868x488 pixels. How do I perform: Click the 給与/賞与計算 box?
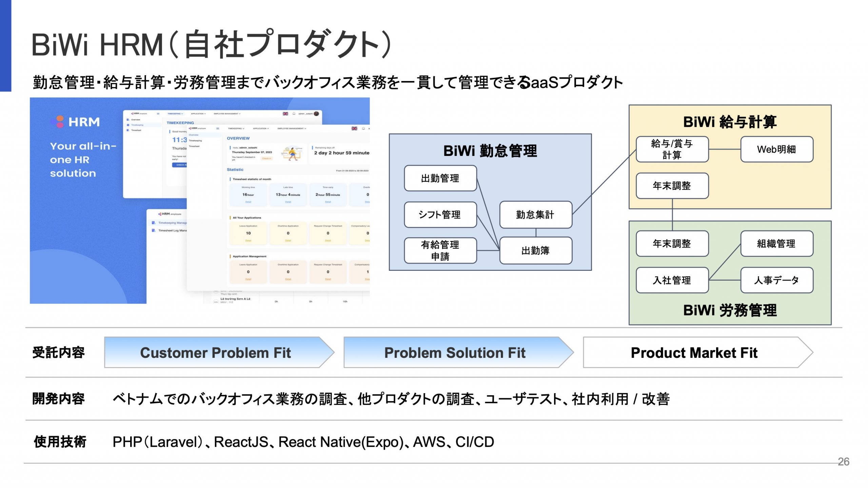click(x=672, y=149)
